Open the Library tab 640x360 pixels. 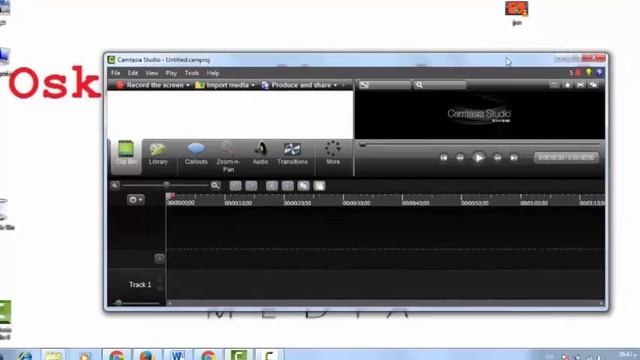click(x=158, y=153)
